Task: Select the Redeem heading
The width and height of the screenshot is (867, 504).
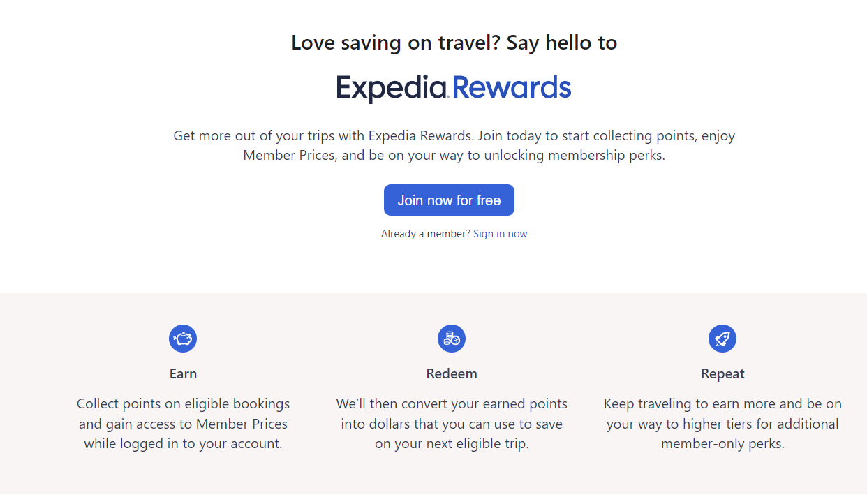Action: [x=452, y=373]
